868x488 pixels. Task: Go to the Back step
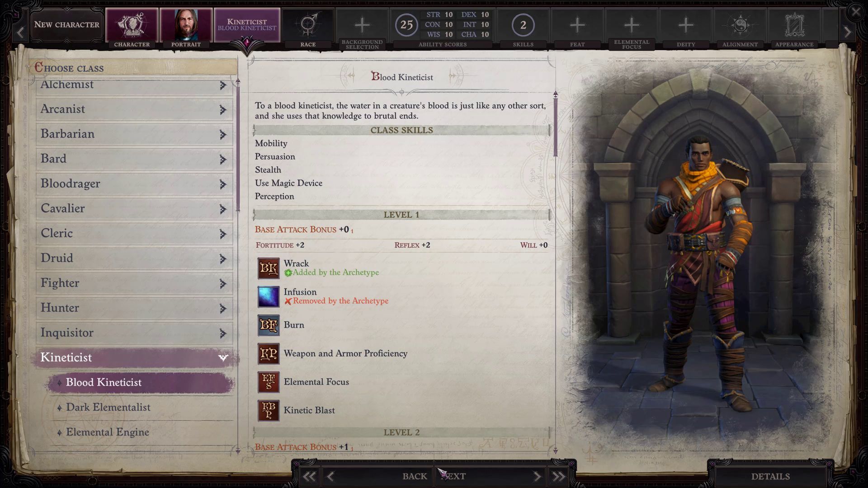click(415, 476)
